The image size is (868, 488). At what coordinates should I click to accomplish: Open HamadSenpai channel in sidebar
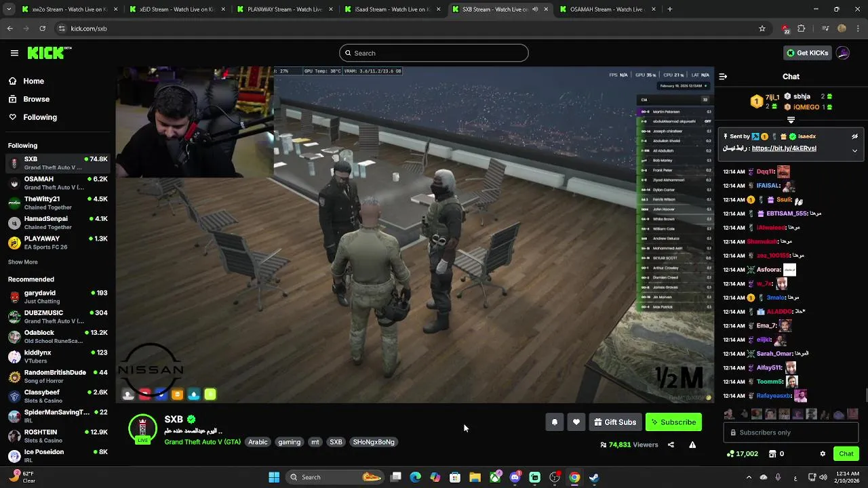(x=58, y=223)
